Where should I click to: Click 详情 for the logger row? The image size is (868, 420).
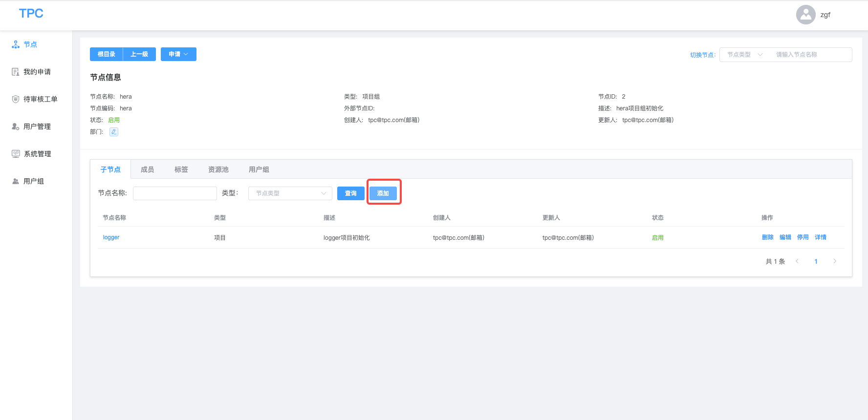(820, 237)
